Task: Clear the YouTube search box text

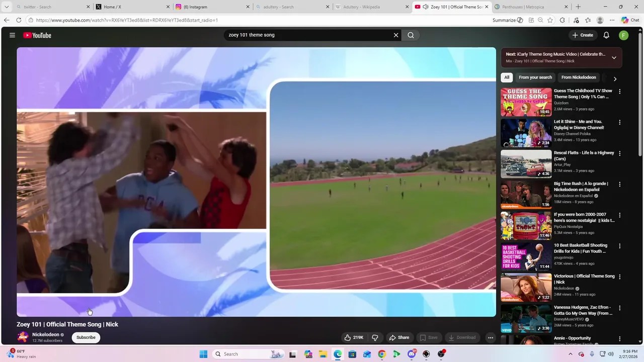Action: 396,35
